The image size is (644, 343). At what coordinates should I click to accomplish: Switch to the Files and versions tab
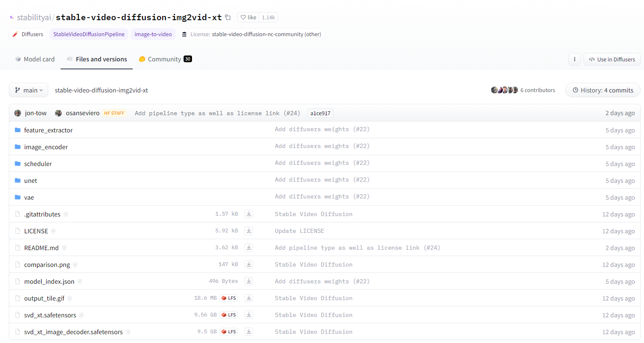coord(97,59)
